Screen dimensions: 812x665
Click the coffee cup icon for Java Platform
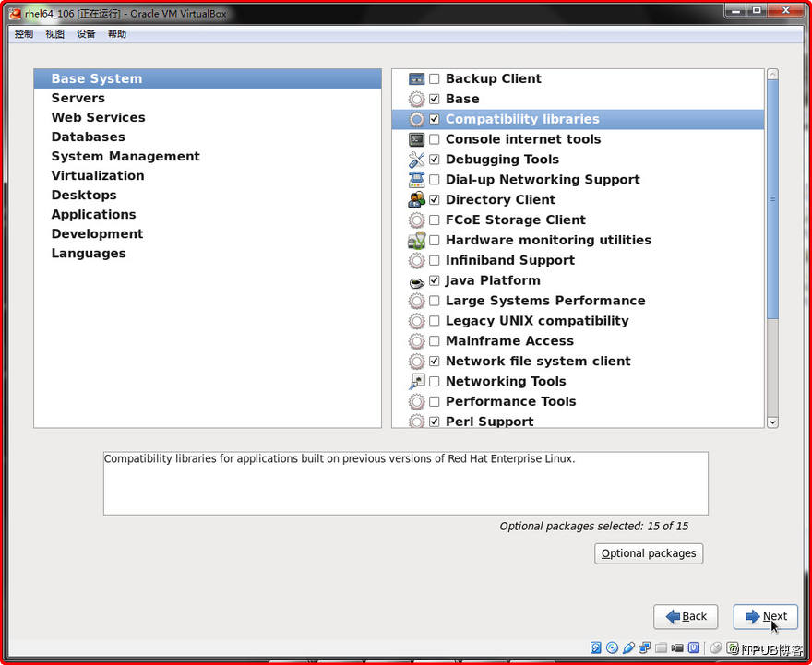[416, 282]
